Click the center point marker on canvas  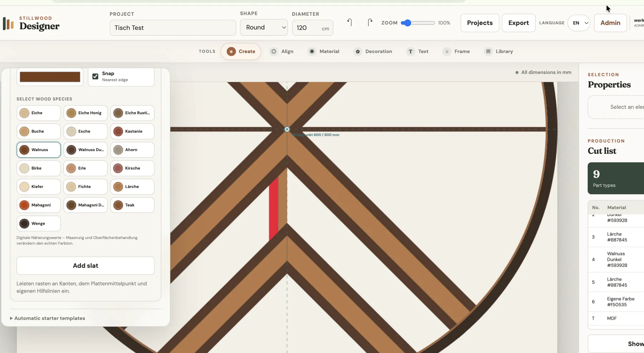coord(287,129)
